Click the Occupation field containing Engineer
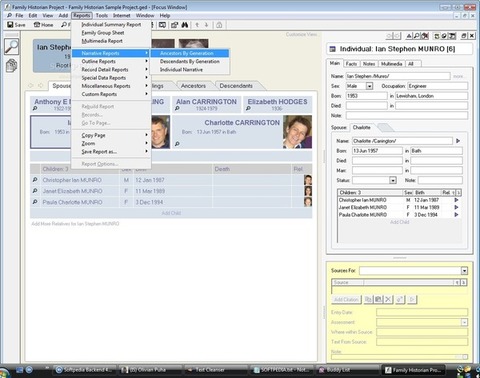The height and width of the screenshot is (378, 480). pos(437,86)
